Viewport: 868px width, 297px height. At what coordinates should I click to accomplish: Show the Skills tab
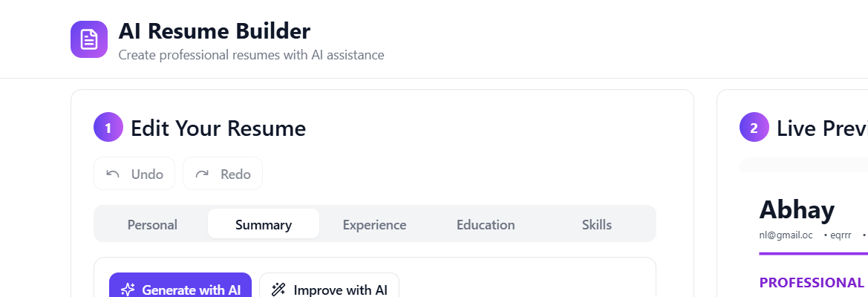[597, 224]
